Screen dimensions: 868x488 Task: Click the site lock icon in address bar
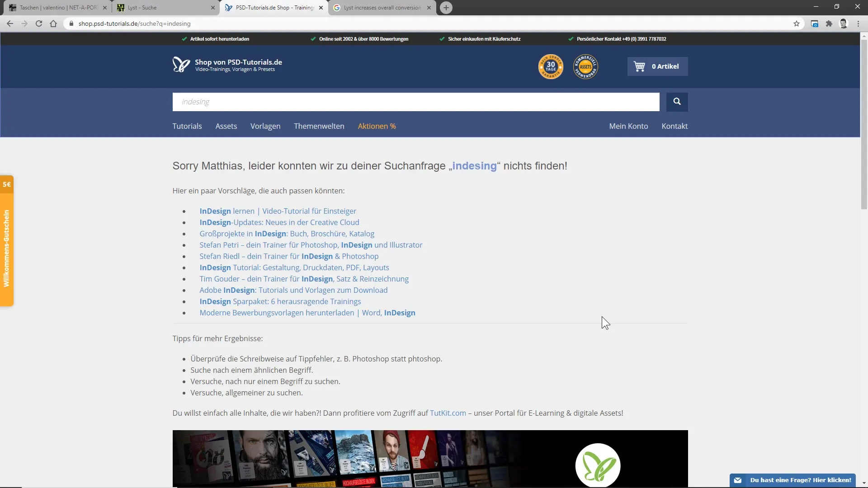point(71,23)
